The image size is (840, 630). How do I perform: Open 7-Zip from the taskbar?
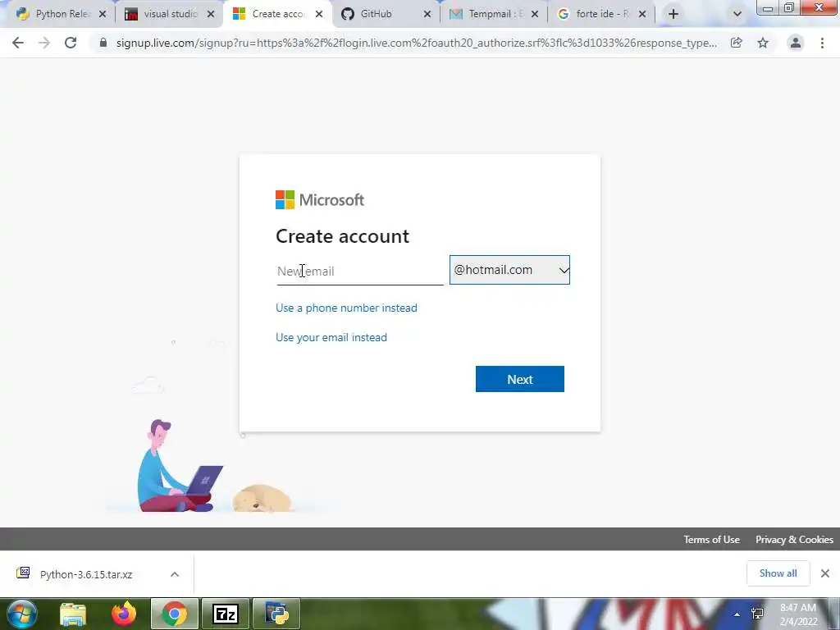(225, 614)
